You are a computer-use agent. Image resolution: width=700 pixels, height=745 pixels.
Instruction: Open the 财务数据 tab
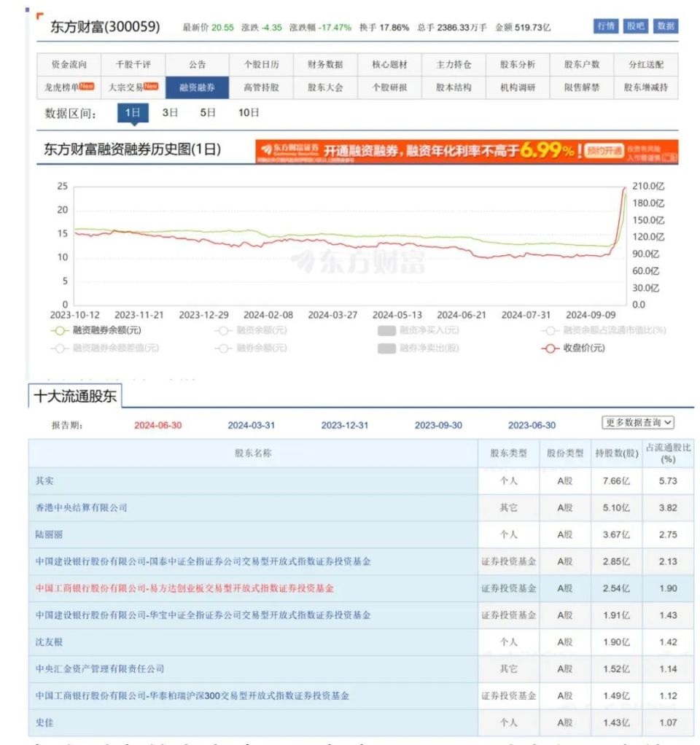[x=325, y=65]
